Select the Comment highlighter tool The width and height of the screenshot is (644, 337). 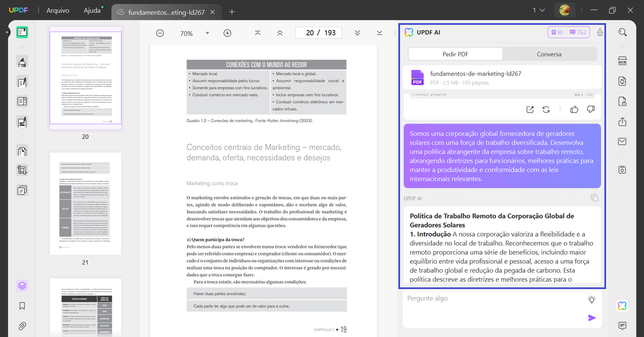(22, 62)
